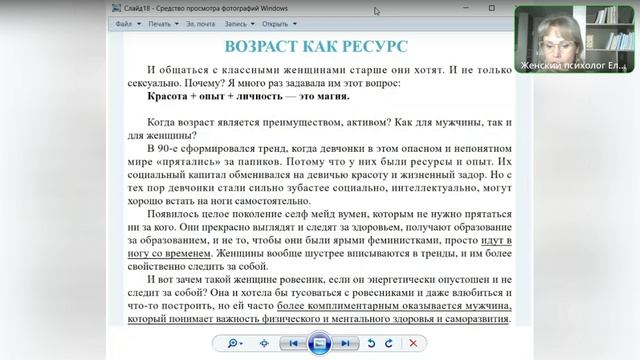
Task: Go to the next photo
Action: (x=345, y=343)
